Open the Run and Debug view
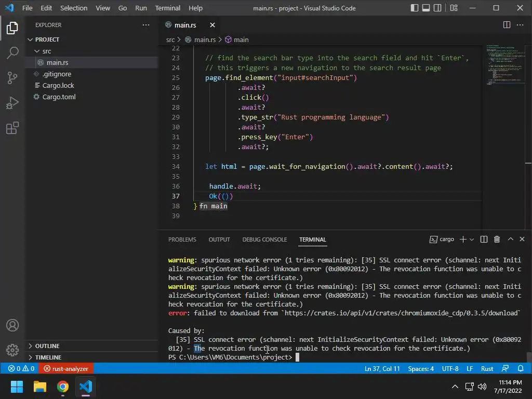Image resolution: width=532 pixels, height=399 pixels. point(12,103)
